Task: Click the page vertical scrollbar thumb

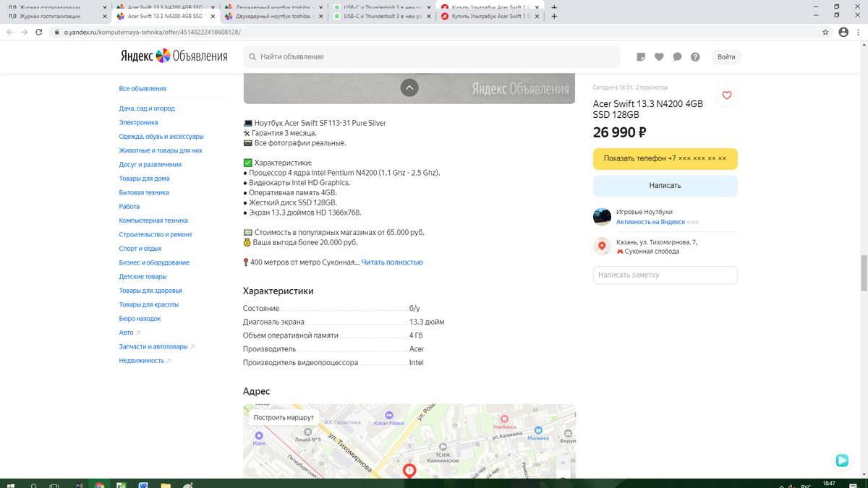Action: point(864,273)
